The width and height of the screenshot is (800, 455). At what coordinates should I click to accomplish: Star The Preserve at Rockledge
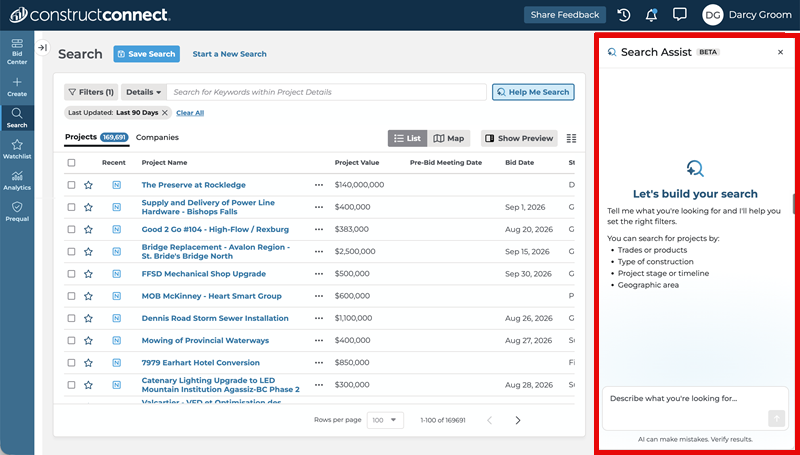88,185
